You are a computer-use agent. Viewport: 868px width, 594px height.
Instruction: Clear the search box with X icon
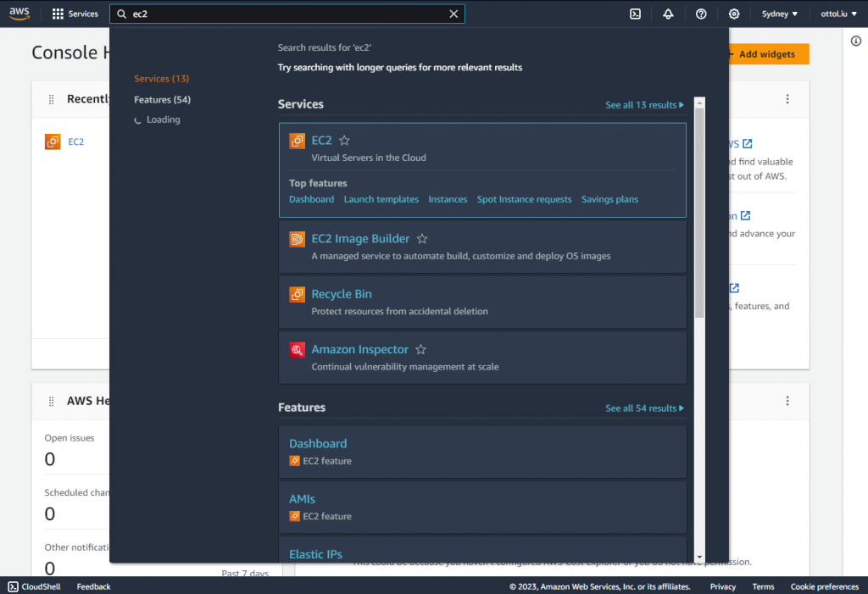(x=453, y=14)
